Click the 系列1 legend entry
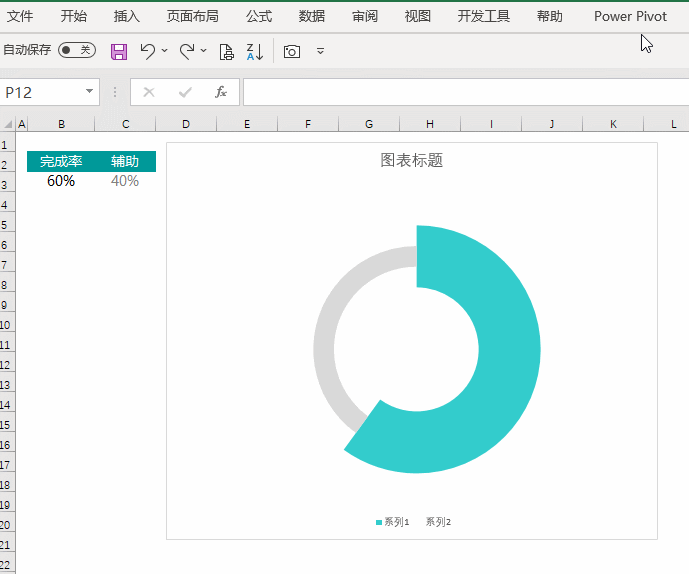Screen dimensions: 689x574 coord(393,522)
